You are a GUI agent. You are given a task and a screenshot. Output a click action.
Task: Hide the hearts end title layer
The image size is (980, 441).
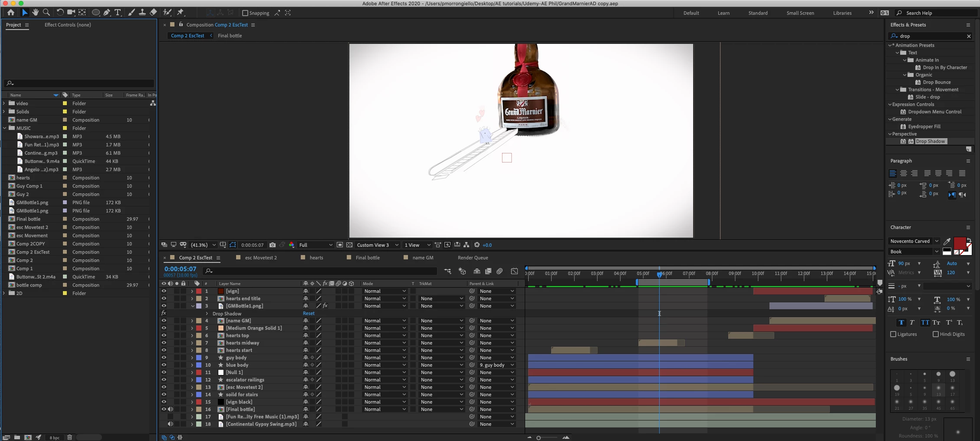[164, 298]
